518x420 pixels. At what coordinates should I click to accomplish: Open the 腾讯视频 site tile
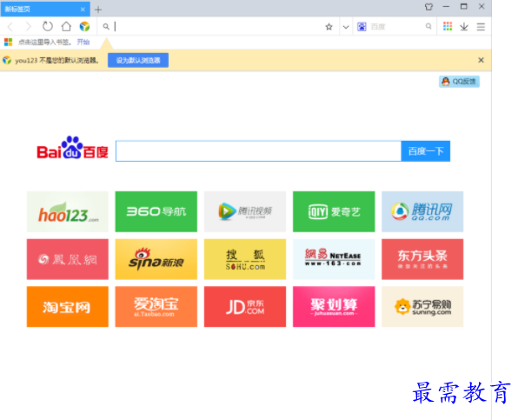(x=245, y=211)
